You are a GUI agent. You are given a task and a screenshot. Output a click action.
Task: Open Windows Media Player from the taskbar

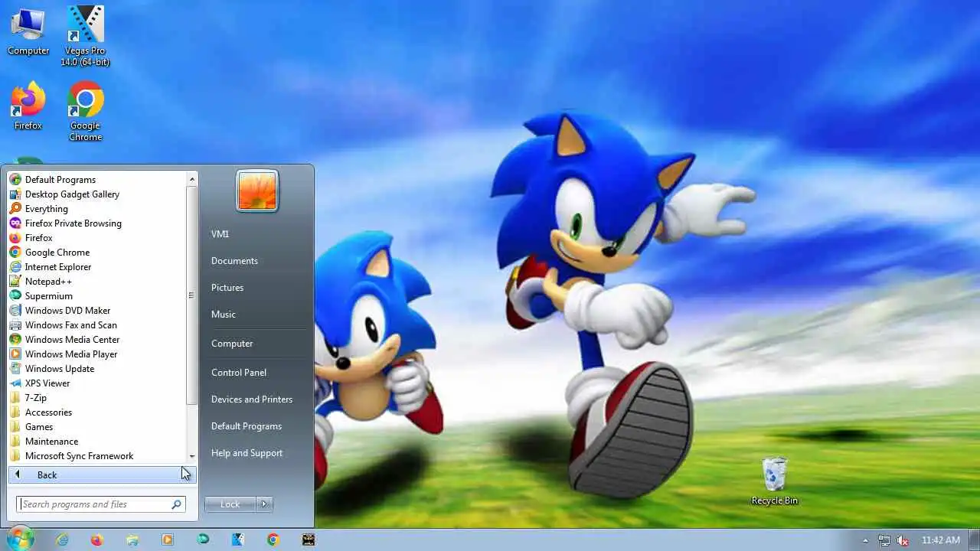click(x=168, y=540)
